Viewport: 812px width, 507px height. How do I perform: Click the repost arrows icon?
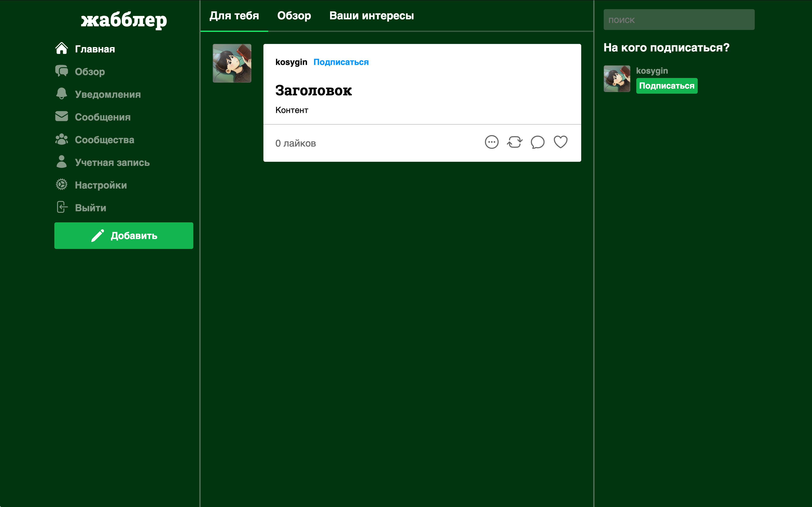515,142
